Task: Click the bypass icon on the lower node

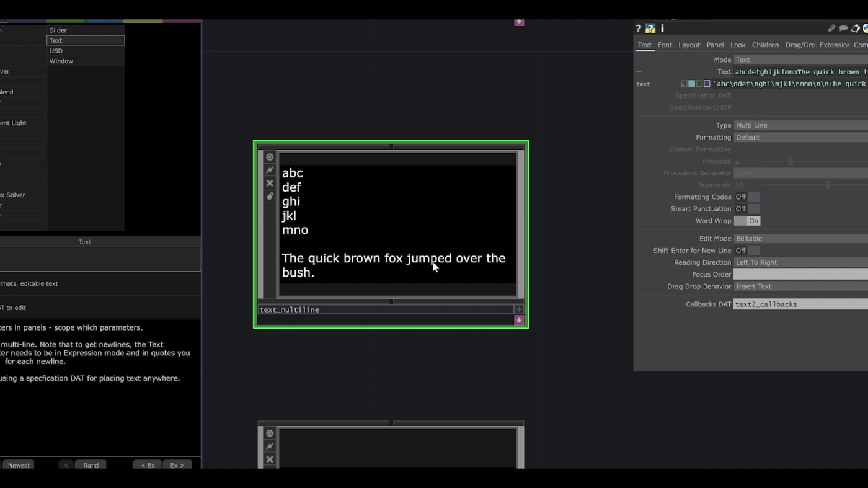Action: pyautogui.click(x=270, y=446)
